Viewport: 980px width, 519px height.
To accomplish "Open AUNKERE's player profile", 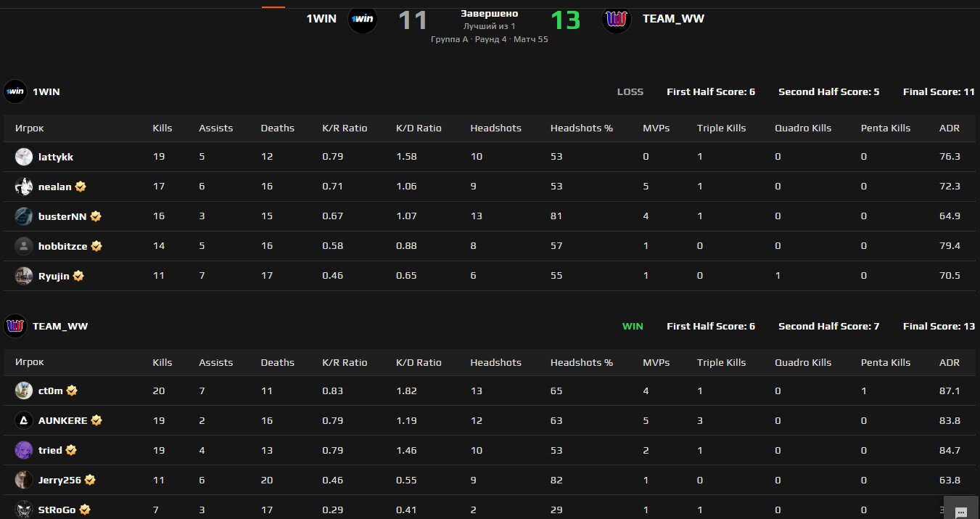I will pyautogui.click(x=63, y=420).
